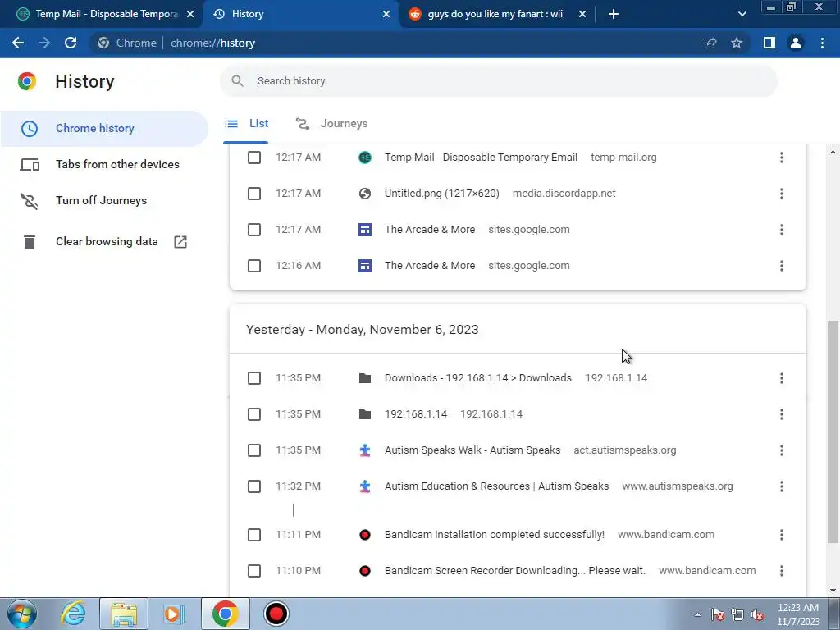This screenshot has height=630, width=840.
Task: Open actions menu for Temp Mail entry
Action: tap(782, 157)
